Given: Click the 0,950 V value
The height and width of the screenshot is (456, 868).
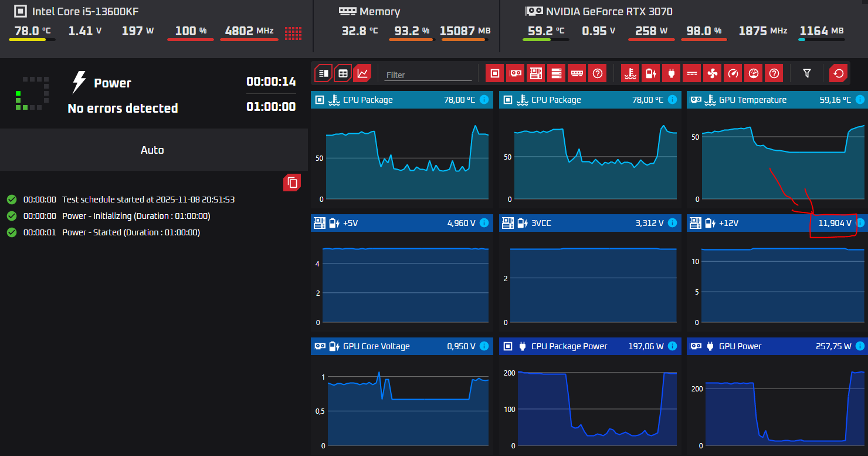Looking at the screenshot, I should click(x=461, y=346).
